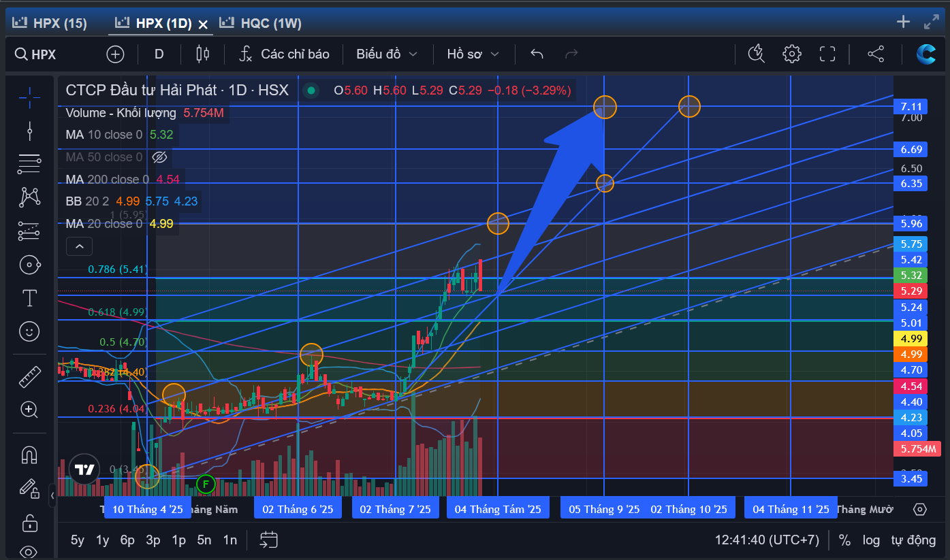This screenshot has height=560, width=950.
Task: Undo the last chart action
Action: (x=537, y=54)
